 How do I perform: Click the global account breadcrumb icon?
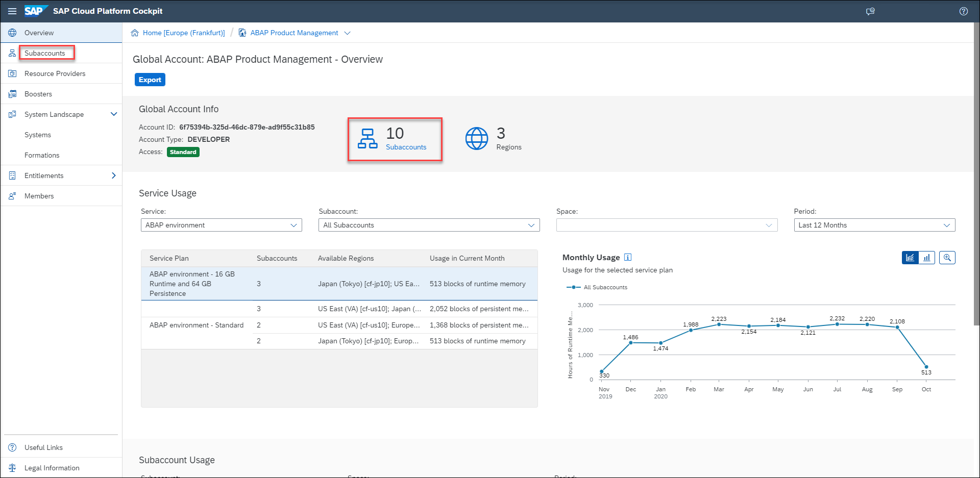pos(242,33)
